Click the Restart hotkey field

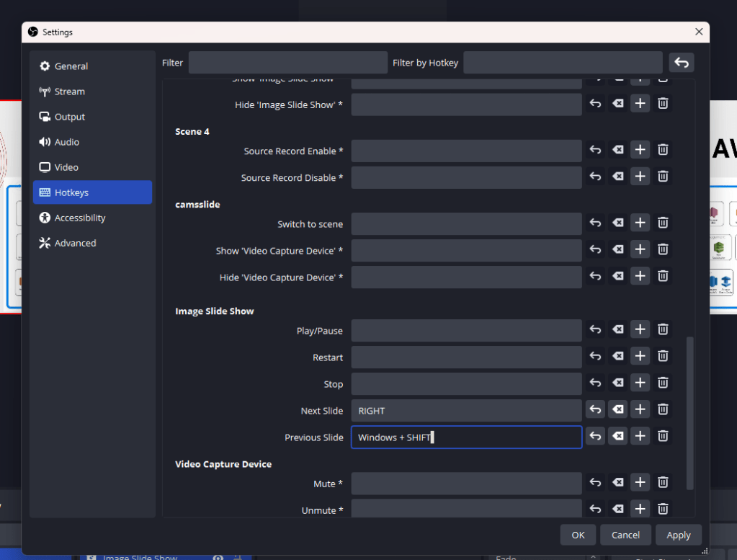(466, 357)
